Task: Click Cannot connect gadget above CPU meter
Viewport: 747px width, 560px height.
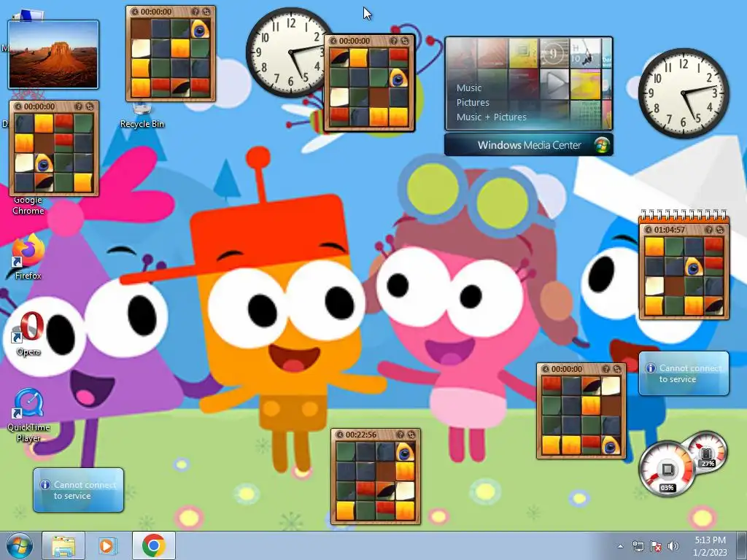Action: pos(684,373)
